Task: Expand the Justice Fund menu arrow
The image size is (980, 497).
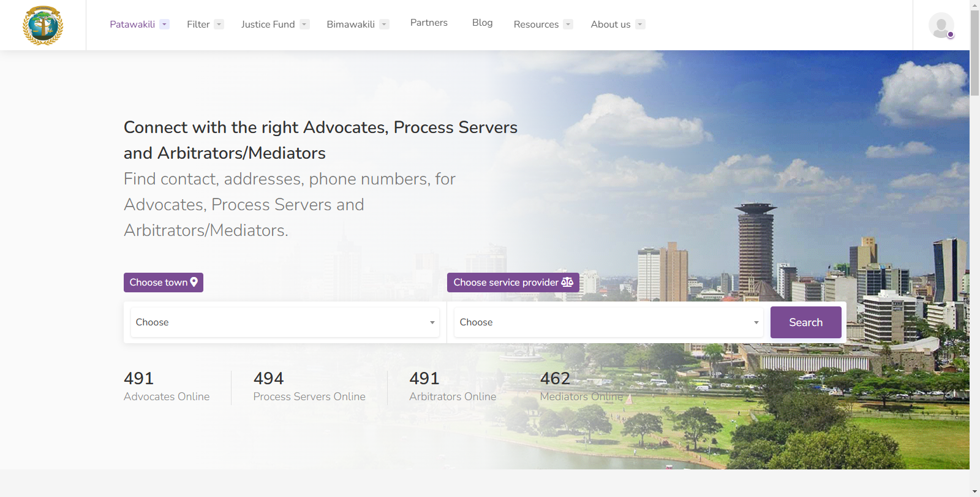Action: pos(304,25)
